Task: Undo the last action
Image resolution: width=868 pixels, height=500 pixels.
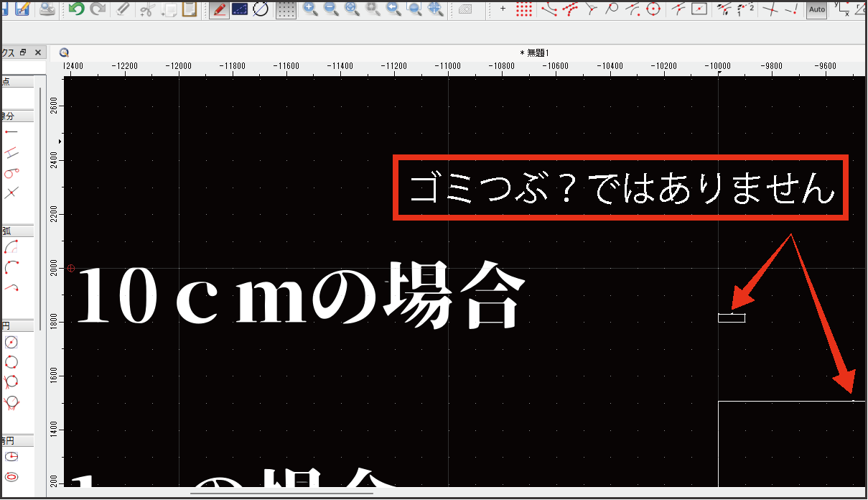Action: tap(76, 9)
